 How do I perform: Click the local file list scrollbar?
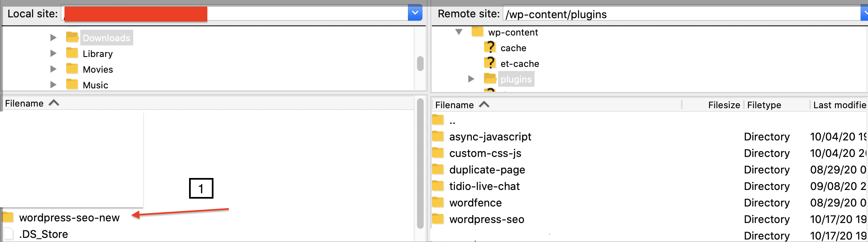tap(420, 163)
